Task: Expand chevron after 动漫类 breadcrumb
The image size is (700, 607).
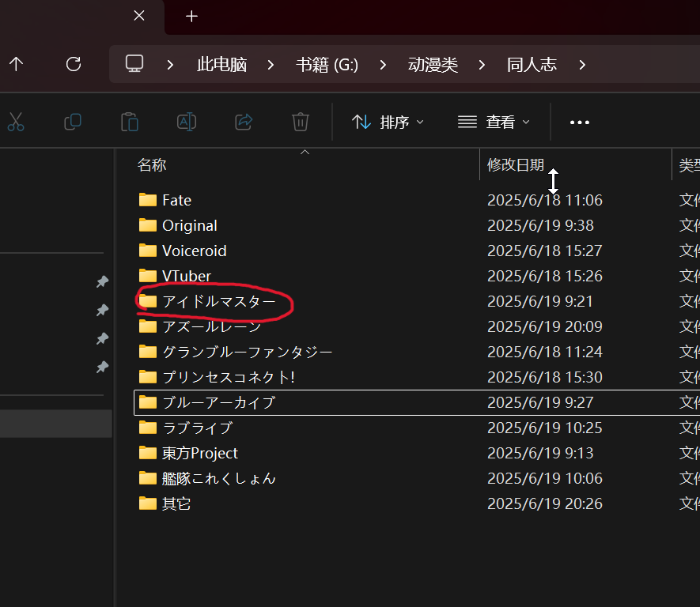Action: [x=482, y=65]
